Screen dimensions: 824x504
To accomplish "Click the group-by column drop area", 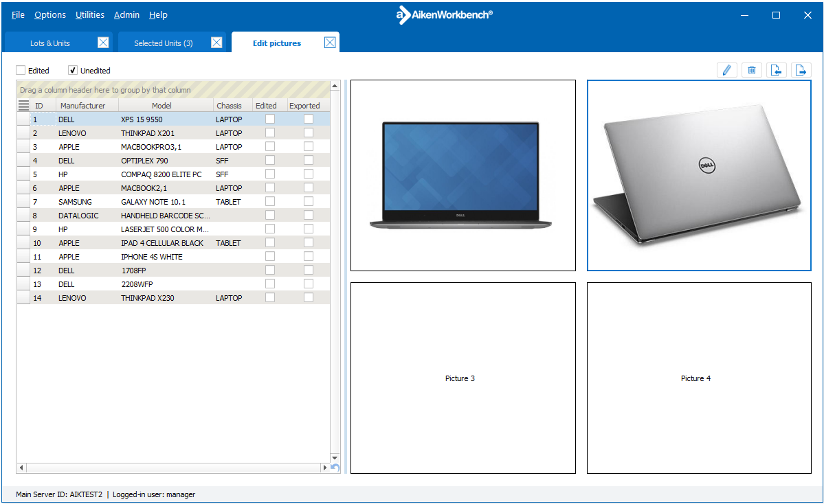I will tap(173, 90).
